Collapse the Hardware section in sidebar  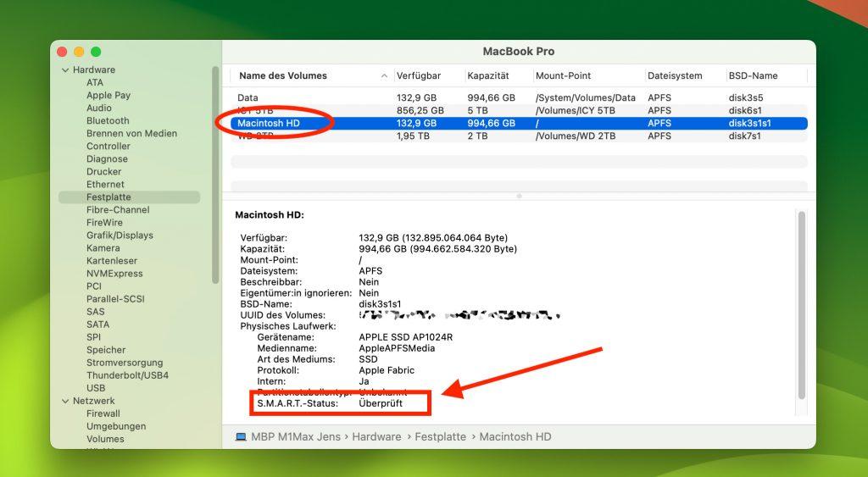[65, 70]
